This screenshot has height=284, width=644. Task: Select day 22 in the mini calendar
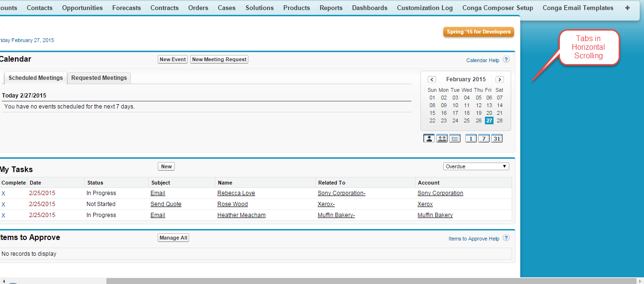pyautogui.click(x=432, y=120)
